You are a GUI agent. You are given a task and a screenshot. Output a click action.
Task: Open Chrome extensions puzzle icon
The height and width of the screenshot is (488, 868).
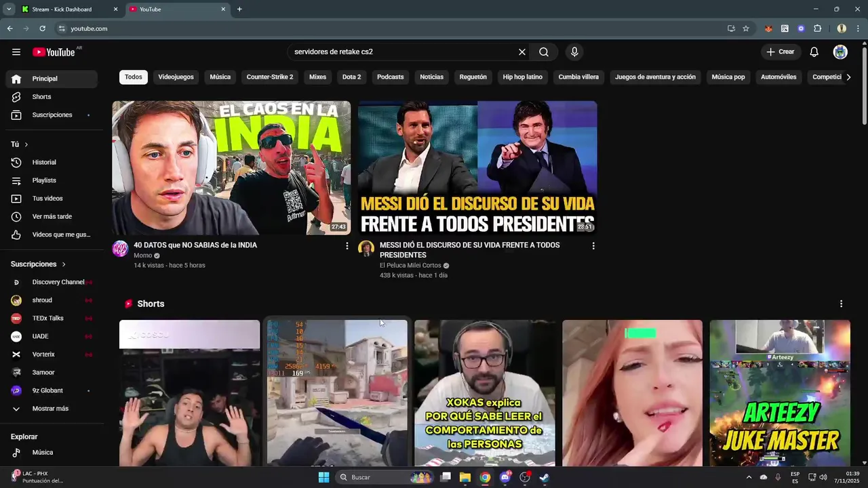[818, 28]
